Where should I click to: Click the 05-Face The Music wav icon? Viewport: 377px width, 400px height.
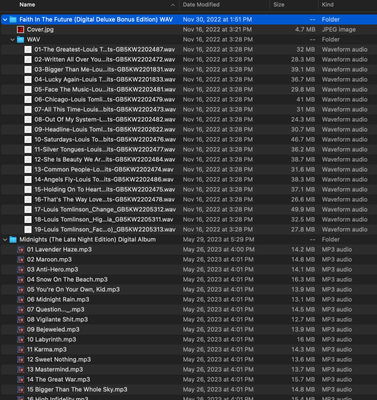coord(28,90)
